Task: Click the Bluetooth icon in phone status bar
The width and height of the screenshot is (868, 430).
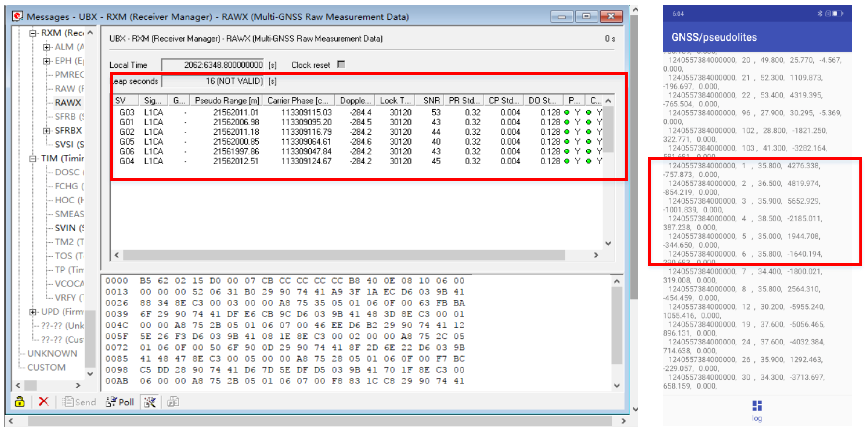Action: (820, 13)
